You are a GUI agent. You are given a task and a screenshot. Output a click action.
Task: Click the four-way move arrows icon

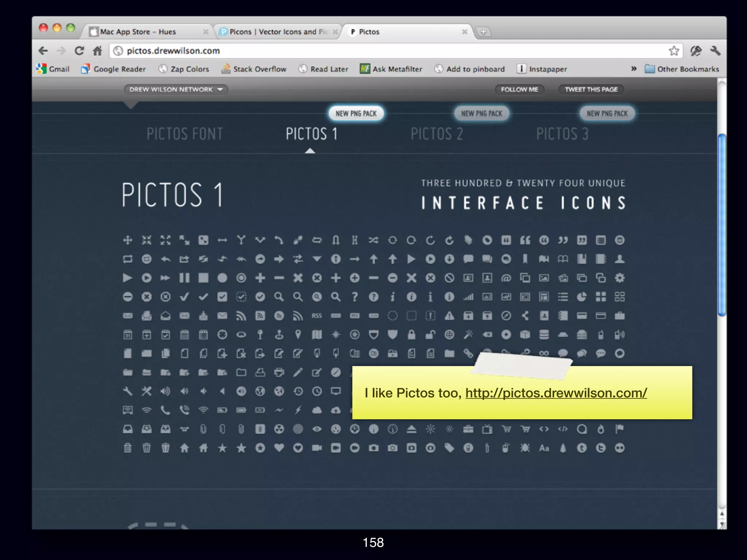128,240
